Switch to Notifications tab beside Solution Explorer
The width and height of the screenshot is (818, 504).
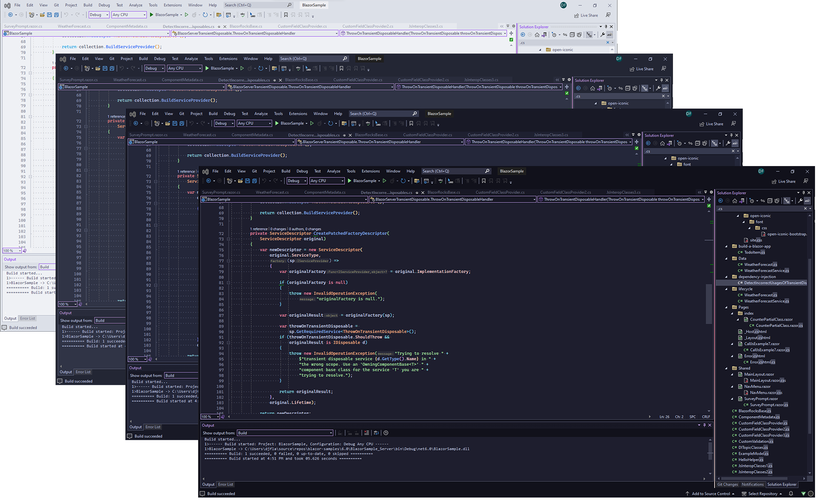tap(753, 484)
